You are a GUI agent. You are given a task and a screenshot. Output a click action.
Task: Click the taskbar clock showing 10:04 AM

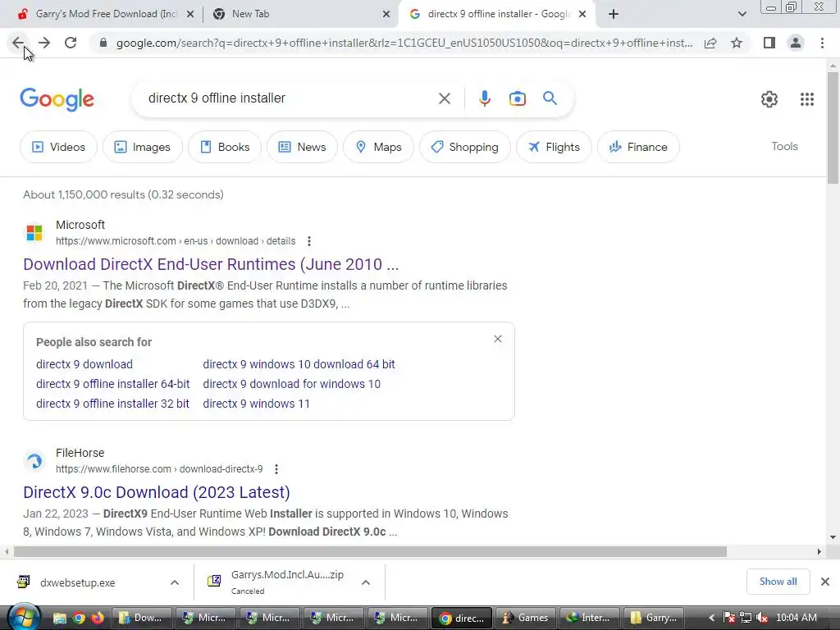coord(796,618)
